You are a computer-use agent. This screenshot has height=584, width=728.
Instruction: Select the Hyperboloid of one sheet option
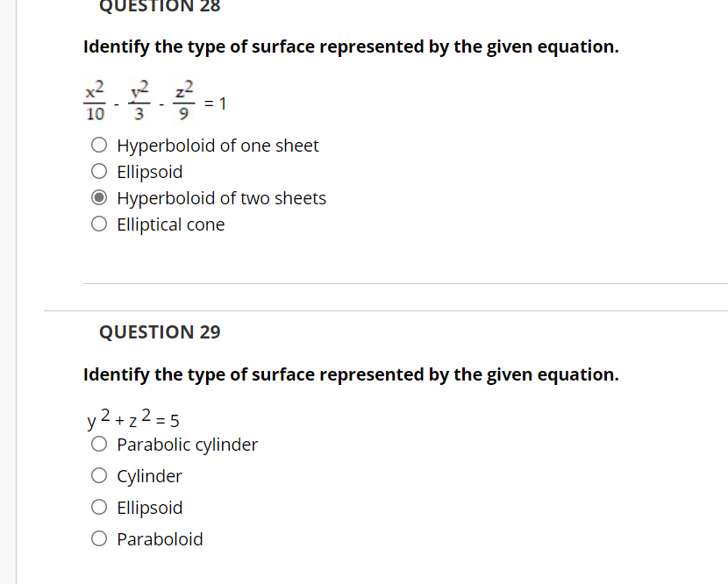pyautogui.click(x=99, y=144)
